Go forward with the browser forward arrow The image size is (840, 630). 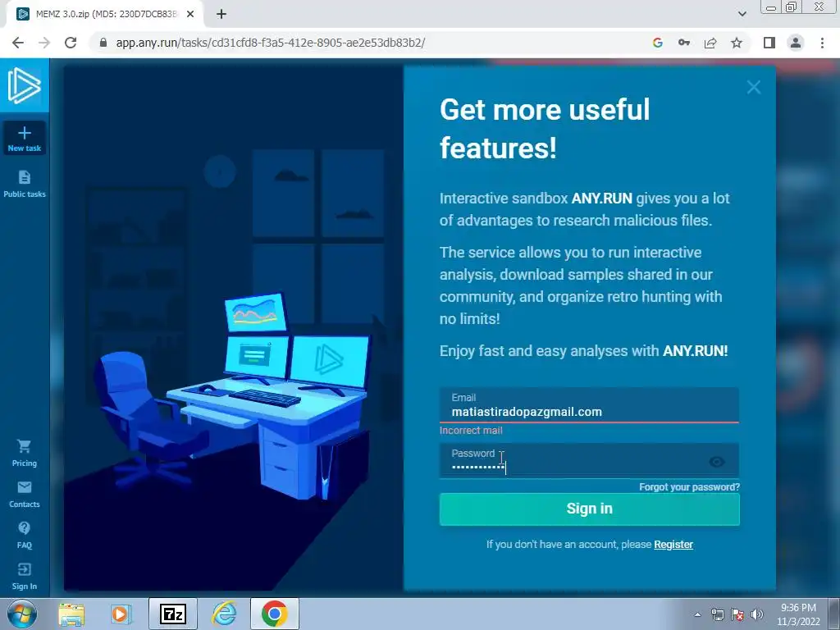click(44, 43)
